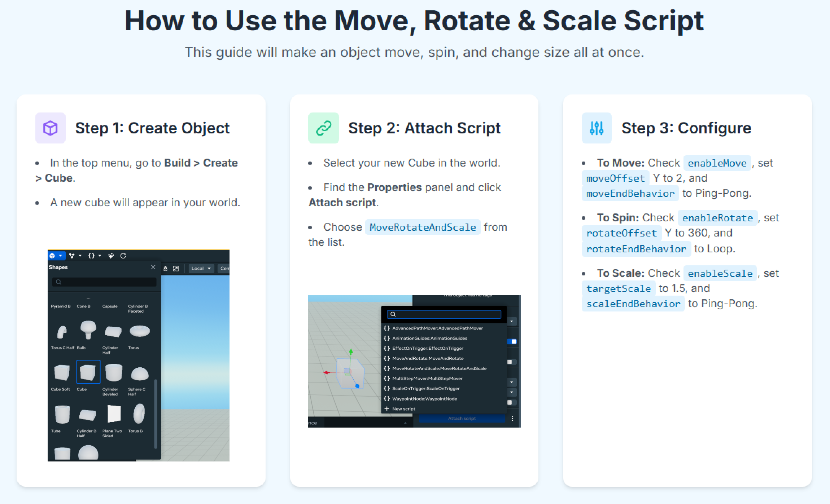Toggle the enabled blue switch in Properties
Viewport: 830px width, 504px height.
point(512,341)
